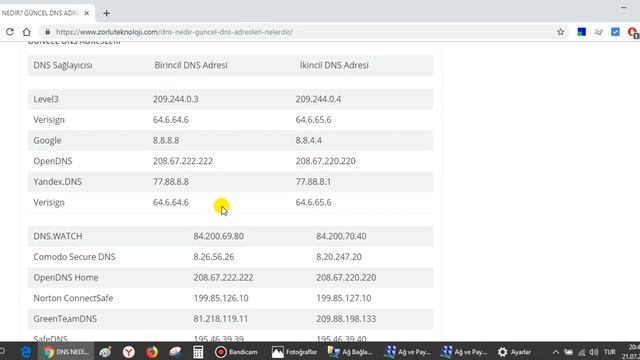
Task: Open second Ağ ve Pay... taskbar window
Action: pyautogui.click(x=464, y=351)
